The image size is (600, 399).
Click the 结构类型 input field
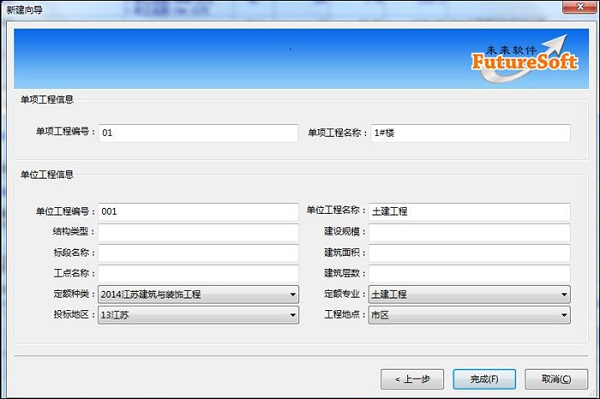click(x=198, y=232)
